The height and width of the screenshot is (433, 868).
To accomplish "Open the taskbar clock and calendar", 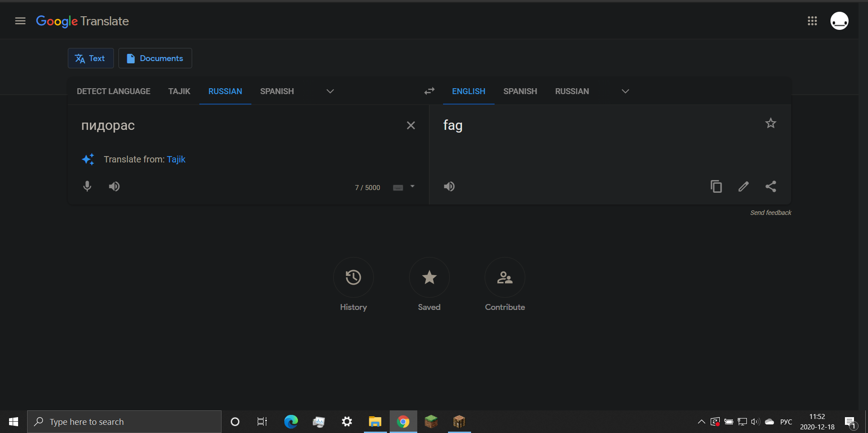I will click(817, 422).
